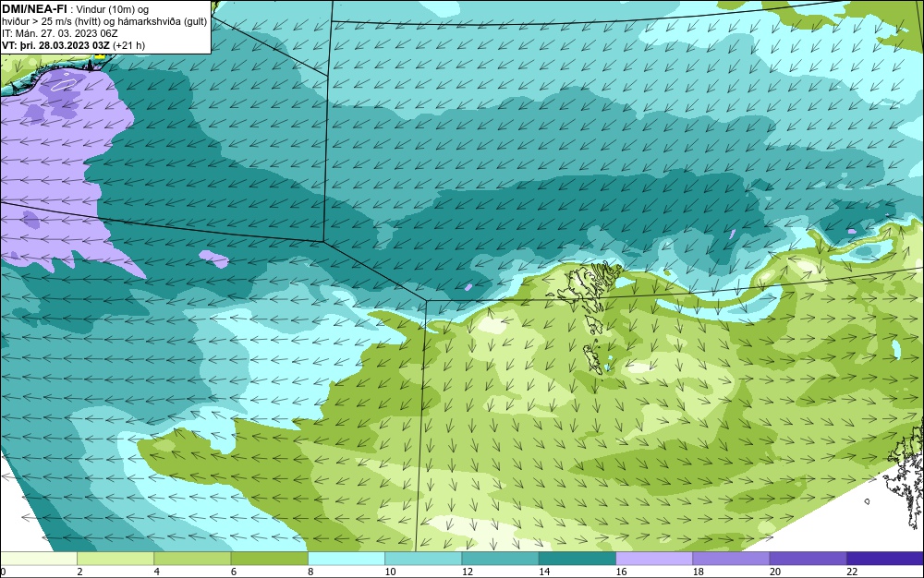
Task: Click the 0–2 m/s pale legend swatch
Action: pos(38,559)
